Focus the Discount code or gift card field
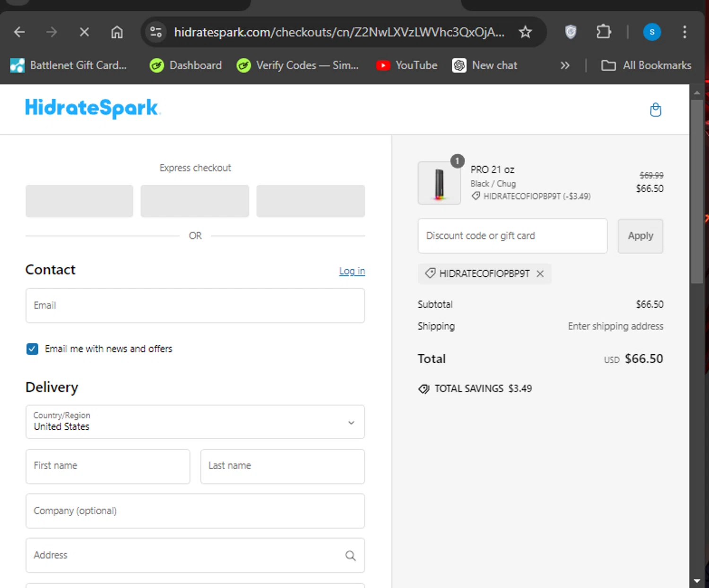709x588 pixels. (x=512, y=236)
